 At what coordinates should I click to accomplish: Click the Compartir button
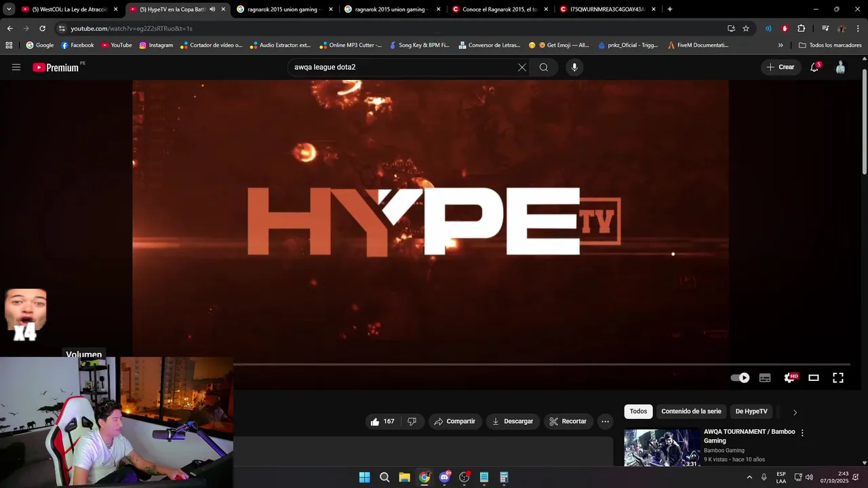(x=455, y=422)
